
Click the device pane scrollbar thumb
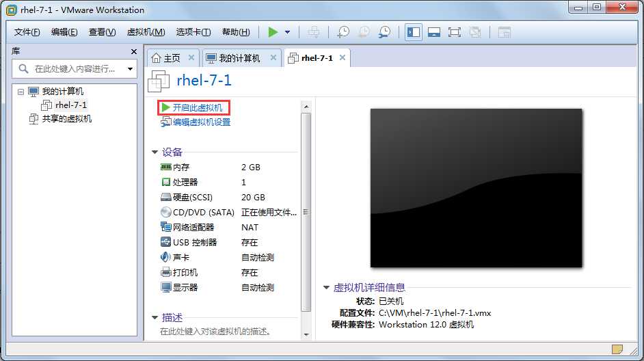click(306, 213)
